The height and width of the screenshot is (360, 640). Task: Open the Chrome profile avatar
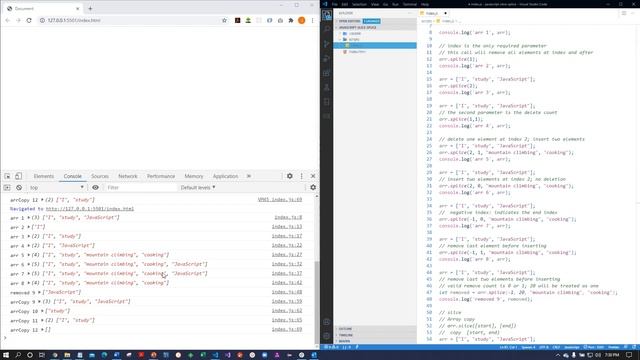[x=302, y=20]
